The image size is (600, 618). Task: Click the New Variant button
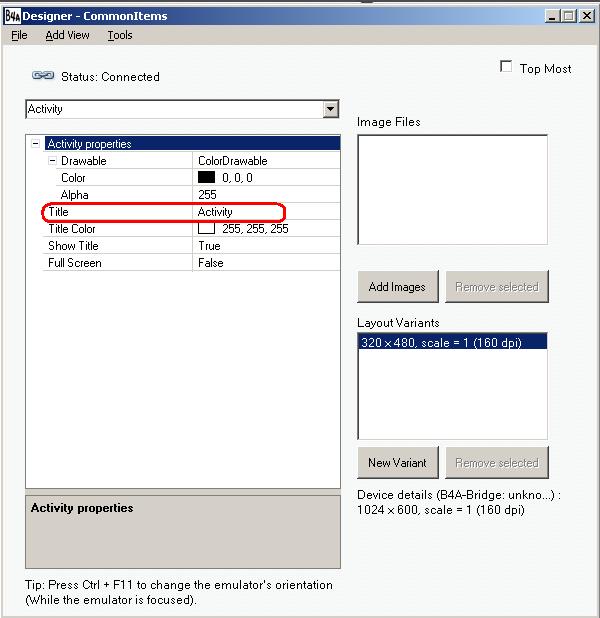(x=398, y=462)
